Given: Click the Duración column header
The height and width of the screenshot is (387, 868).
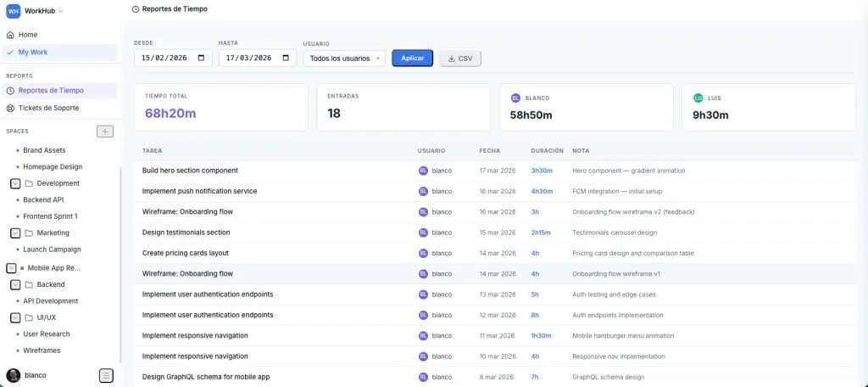Looking at the screenshot, I should tap(547, 151).
